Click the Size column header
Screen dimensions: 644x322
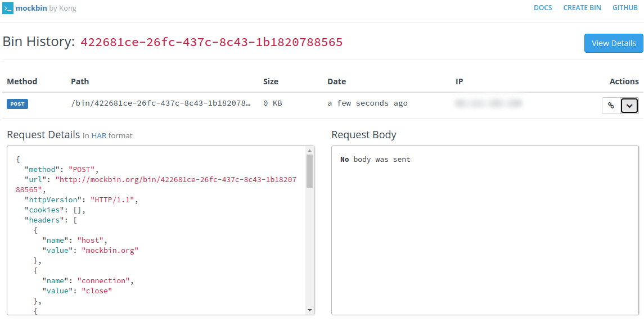[x=271, y=81]
